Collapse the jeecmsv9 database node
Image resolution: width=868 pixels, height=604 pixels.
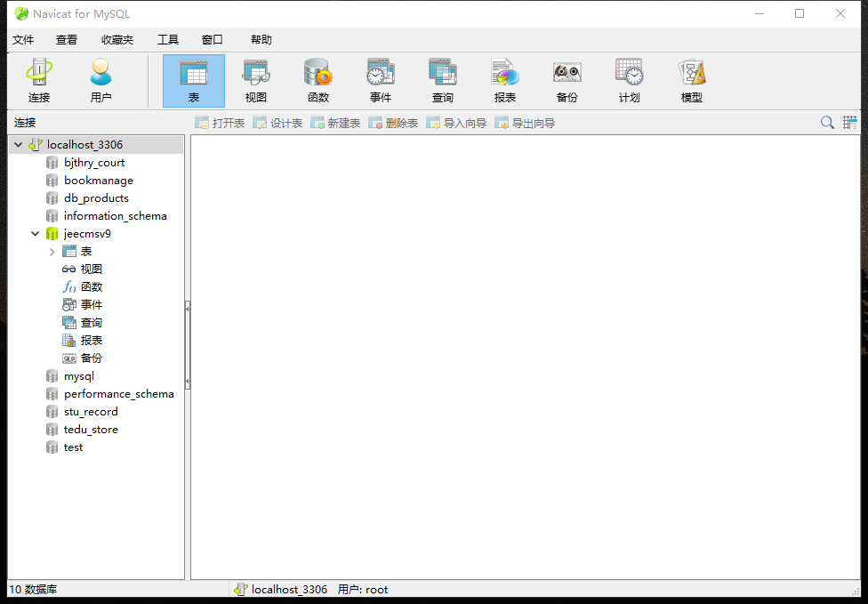[35, 234]
